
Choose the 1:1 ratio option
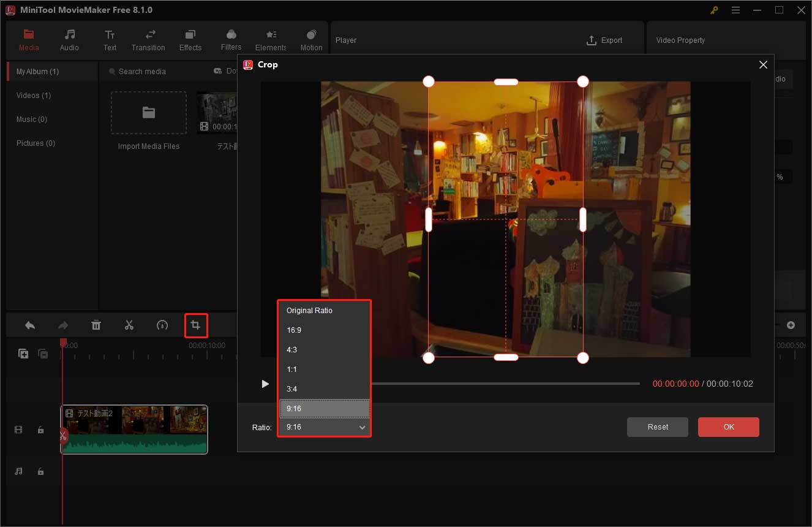[x=324, y=370]
